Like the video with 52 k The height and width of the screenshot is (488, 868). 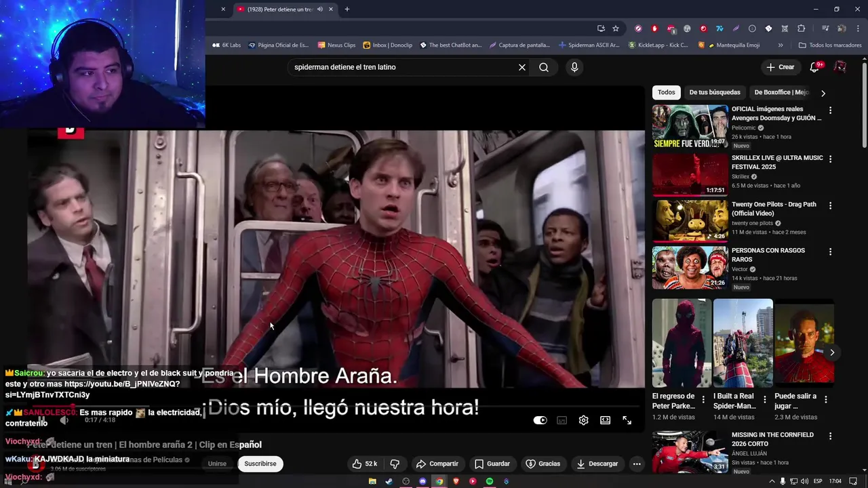pos(365,464)
